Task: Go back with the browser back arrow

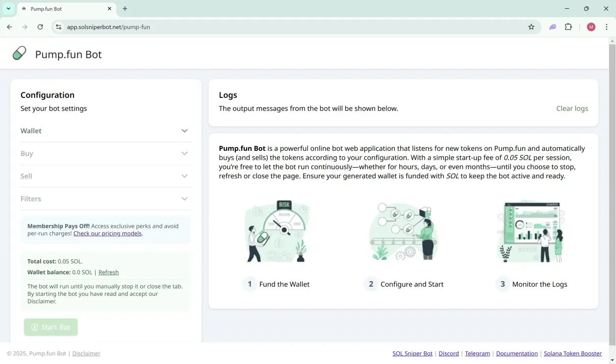Action: [x=9, y=27]
